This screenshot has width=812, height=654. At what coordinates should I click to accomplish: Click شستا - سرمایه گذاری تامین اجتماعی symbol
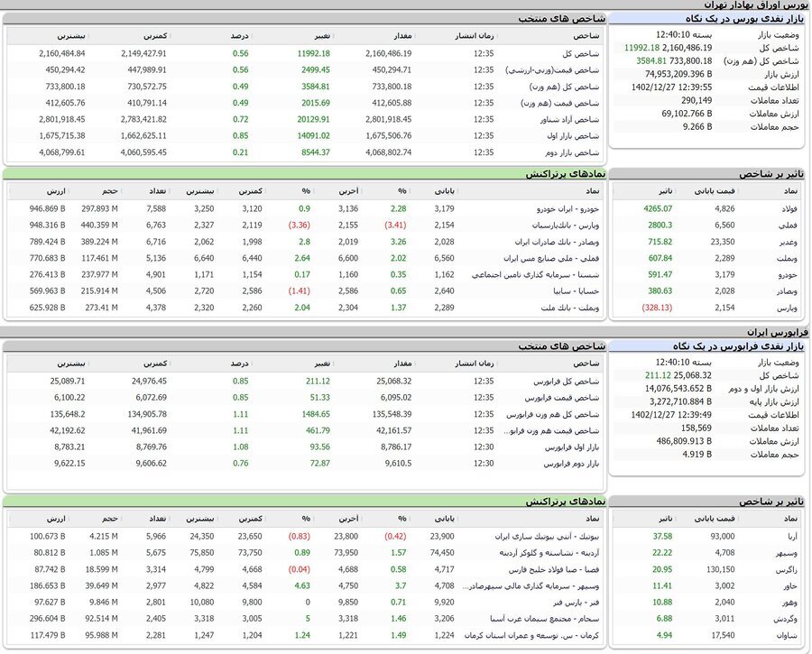[535, 275]
